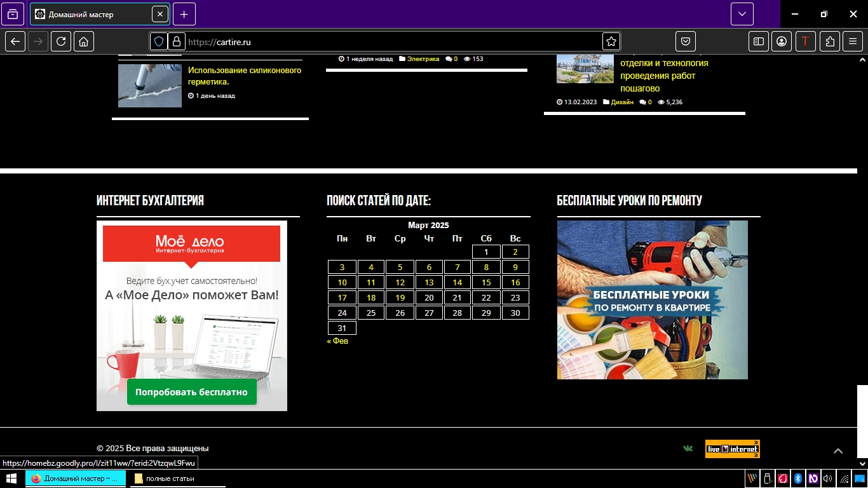Screen dimensions: 868x488
Task: Select March 16 in the calendar
Action: [x=515, y=282]
